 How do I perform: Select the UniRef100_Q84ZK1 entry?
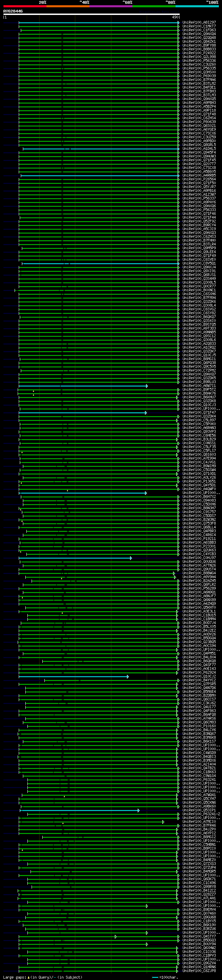199,41
